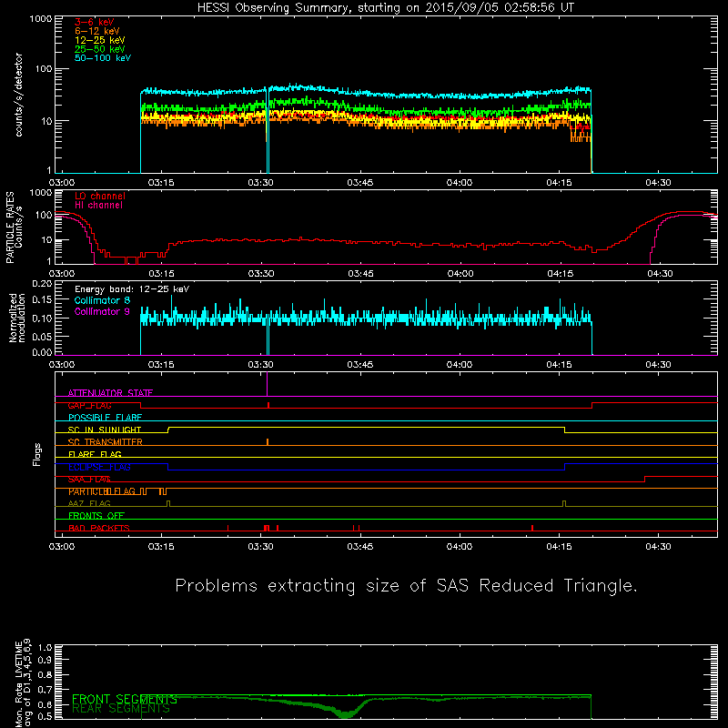The image size is (728, 728).
Task: Click the bad packets marker before 04:15
Action: pos(532,528)
